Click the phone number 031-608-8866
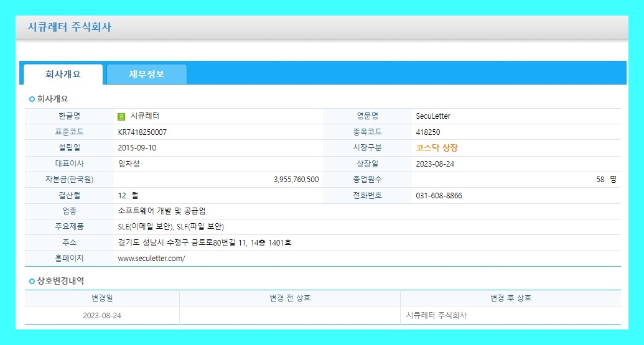 point(439,195)
